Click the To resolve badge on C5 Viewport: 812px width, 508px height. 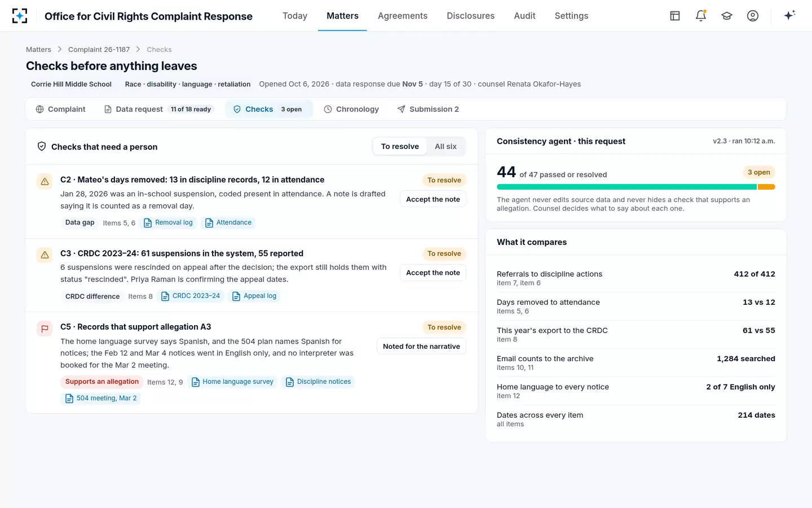444,327
